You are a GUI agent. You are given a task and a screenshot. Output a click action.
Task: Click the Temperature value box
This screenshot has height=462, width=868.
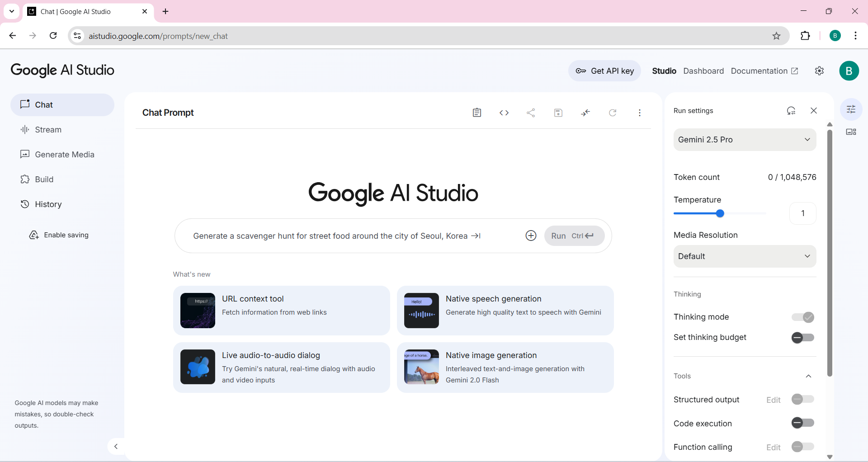[x=802, y=213]
